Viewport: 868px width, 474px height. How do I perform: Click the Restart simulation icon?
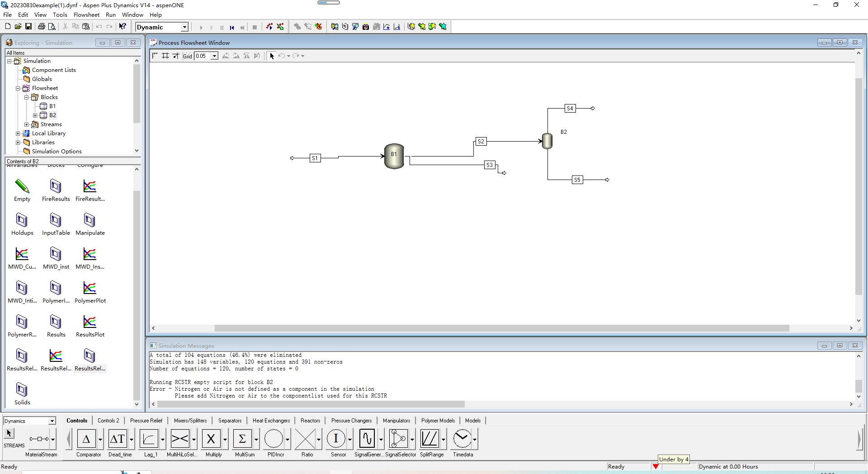click(232, 27)
